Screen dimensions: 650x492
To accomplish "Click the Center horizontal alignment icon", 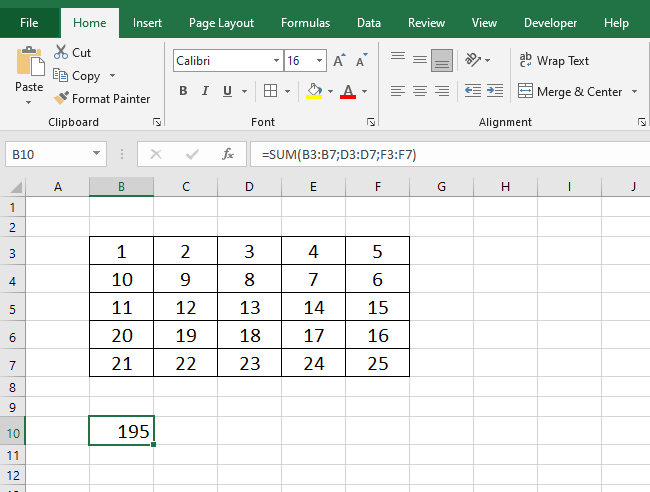I will pyautogui.click(x=420, y=91).
